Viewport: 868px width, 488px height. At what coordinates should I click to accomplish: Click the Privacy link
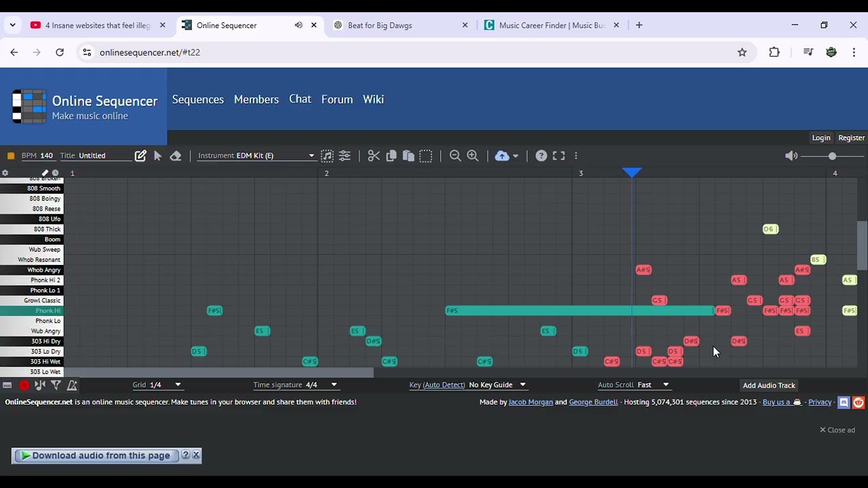(x=820, y=402)
